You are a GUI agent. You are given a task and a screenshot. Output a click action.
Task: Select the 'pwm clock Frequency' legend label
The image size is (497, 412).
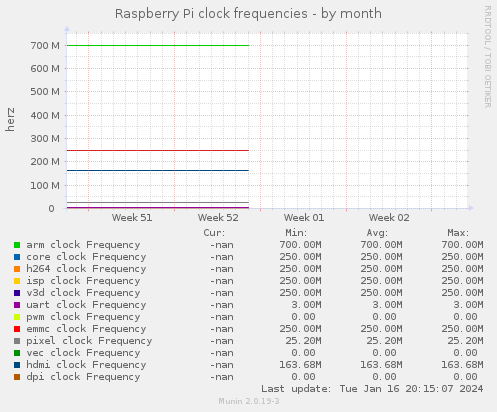[83, 317]
